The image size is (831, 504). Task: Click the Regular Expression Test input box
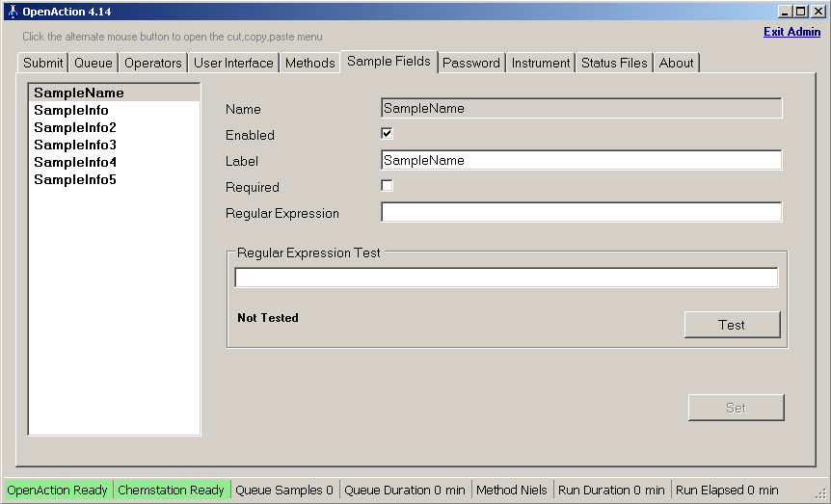[506, 278]
